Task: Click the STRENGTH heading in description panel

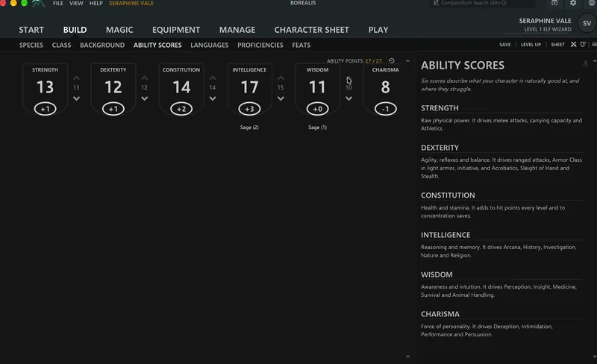Action: [440, 108]
